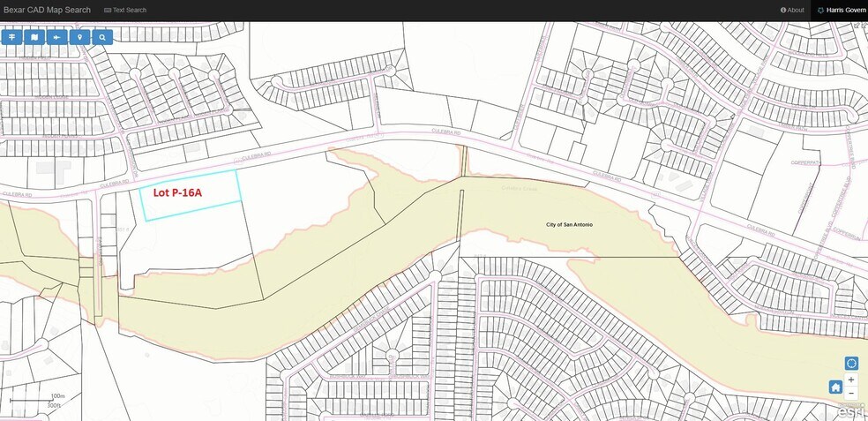Zoom in with the plus button

(851, 380)
